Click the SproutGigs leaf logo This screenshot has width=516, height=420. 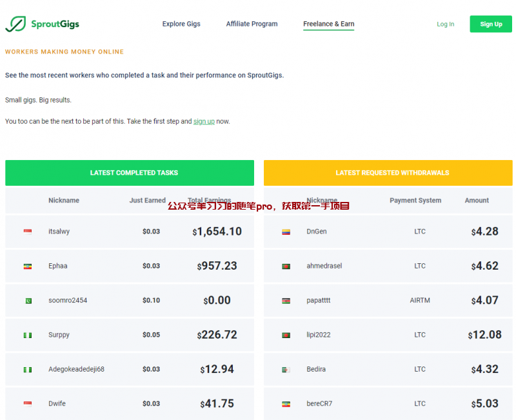coord(15,25)
